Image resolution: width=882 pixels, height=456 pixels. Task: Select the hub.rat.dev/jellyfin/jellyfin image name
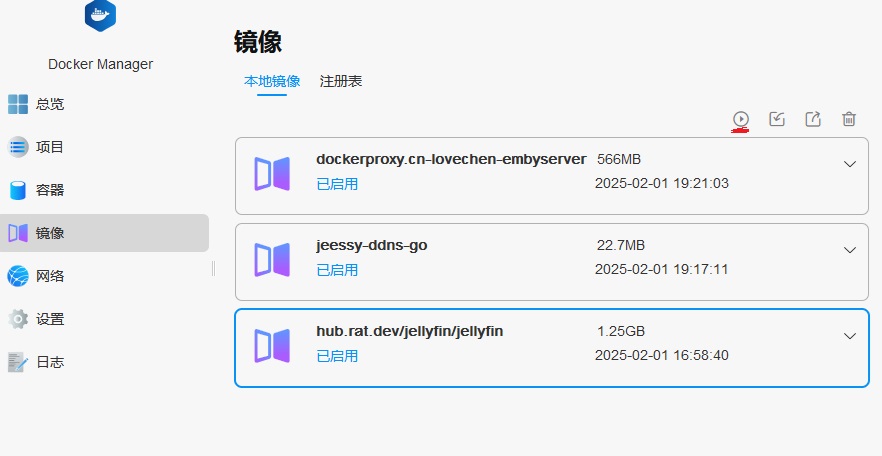pos(410,331)
